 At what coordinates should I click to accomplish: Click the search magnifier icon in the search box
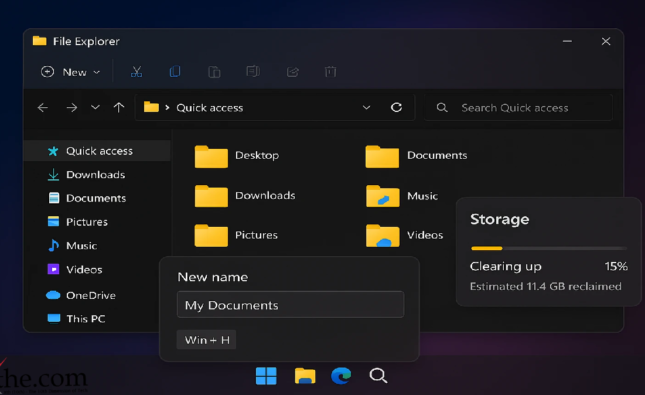442,108
